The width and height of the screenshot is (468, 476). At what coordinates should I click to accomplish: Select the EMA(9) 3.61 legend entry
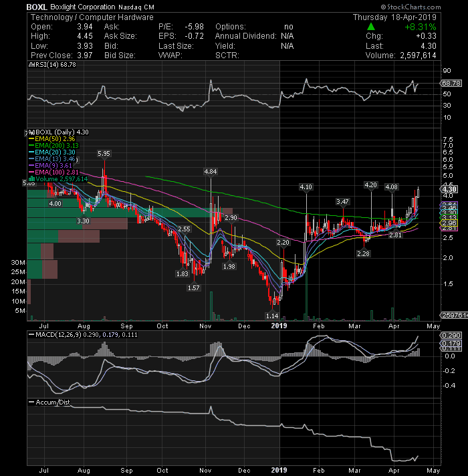coord(50,165)
